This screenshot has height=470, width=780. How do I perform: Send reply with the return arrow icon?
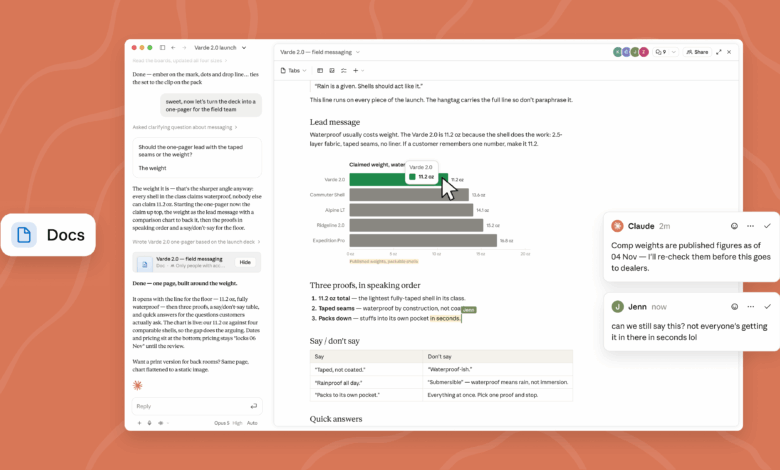click(254, 406)
